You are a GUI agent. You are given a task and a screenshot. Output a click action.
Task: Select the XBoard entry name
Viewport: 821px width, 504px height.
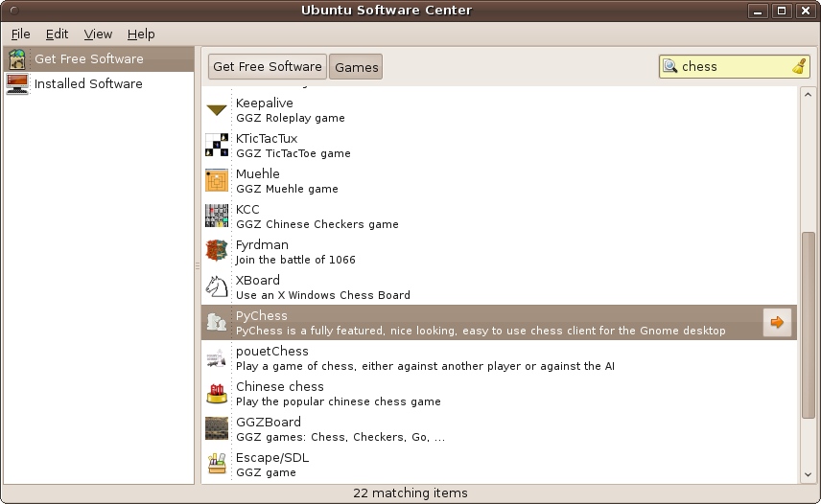pos(258,280)
